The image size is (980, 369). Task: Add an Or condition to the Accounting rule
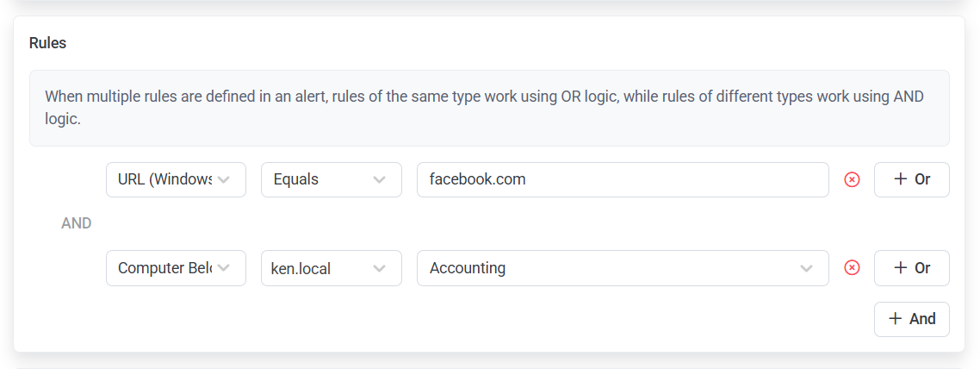(x=911, y=268)
